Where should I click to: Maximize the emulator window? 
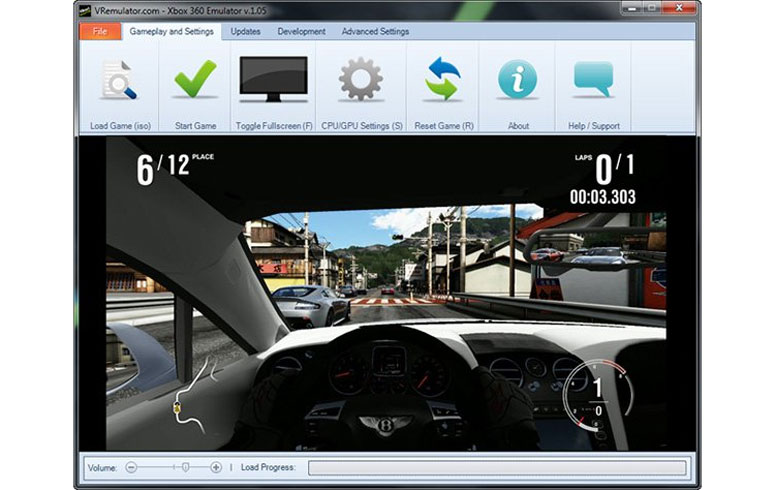tap(652, 7)
